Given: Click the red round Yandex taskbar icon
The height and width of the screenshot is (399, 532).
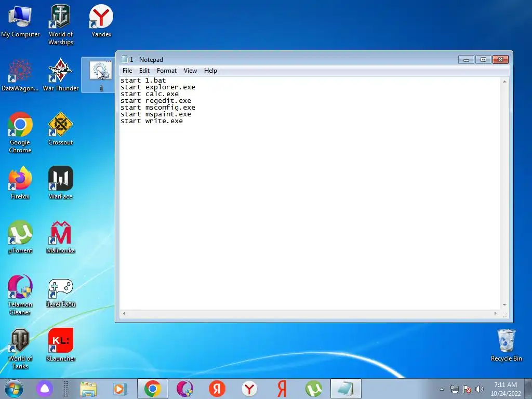Looking at the screenshot, I should point(217,389).
